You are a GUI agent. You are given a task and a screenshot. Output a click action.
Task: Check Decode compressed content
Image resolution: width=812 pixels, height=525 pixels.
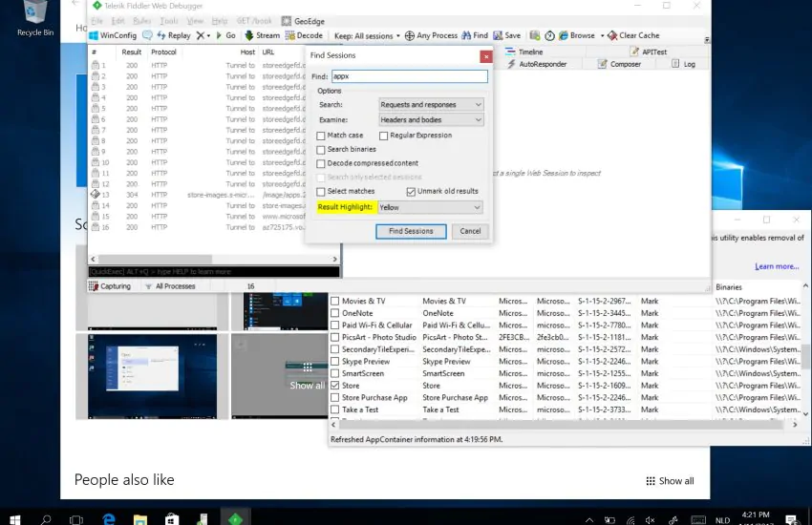(321, 163)
